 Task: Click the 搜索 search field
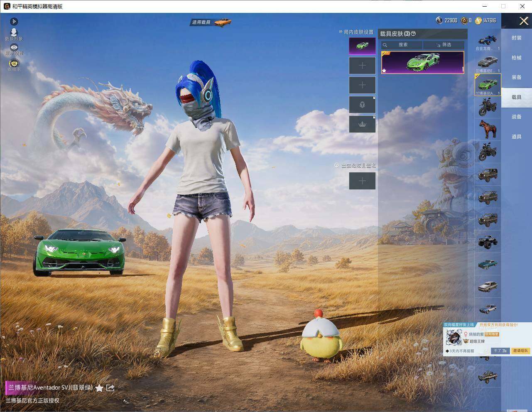click(x=402, y=45)
